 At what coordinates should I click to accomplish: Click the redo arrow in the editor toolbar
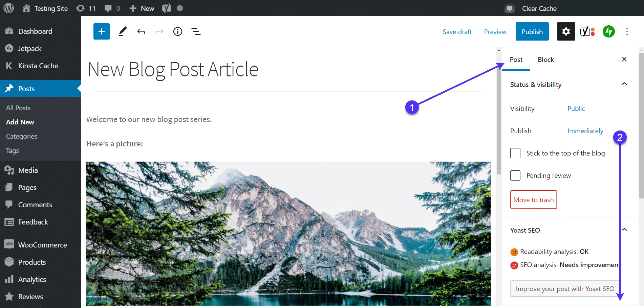coord(159,31)
